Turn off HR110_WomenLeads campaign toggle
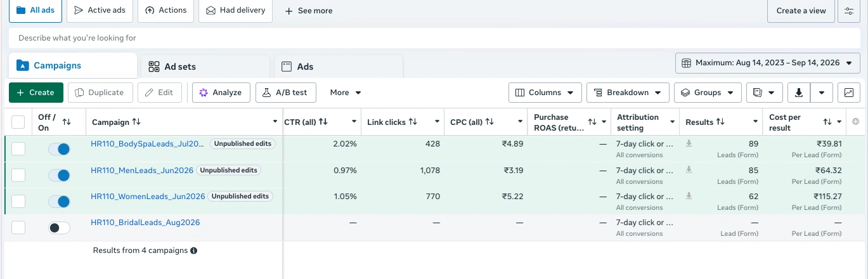Image resolution: width=868 pixels, height=279 pixels. pos(59,202)
